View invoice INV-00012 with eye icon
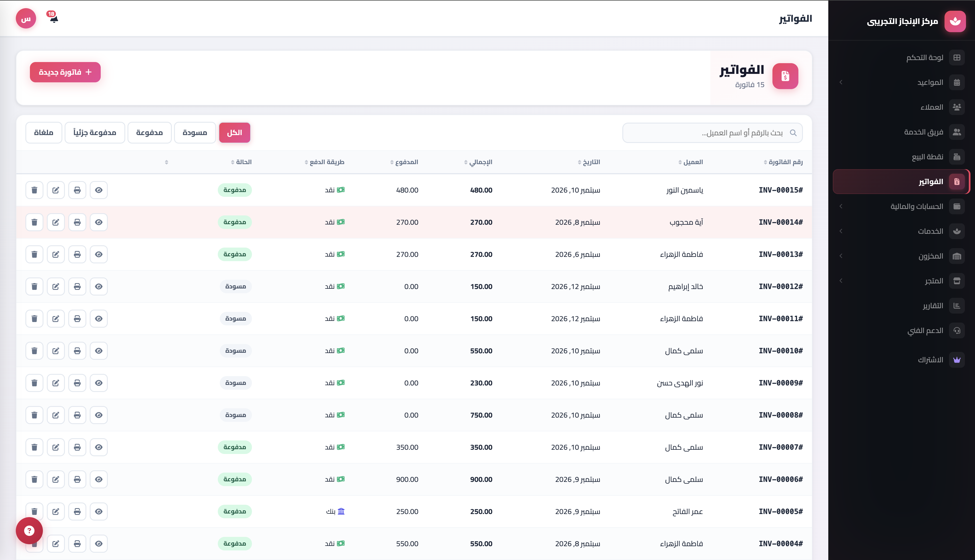The image size is (975, 560). [99, 286]
